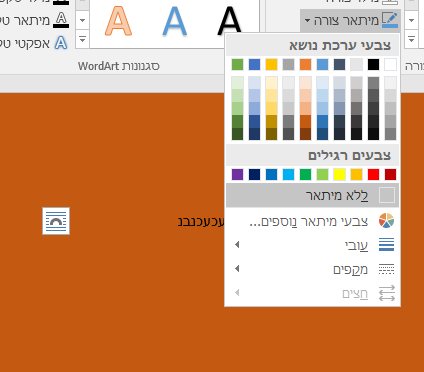Image resolution: width=424 pixels, height=372 pixels.
Task: Click the arrows icon next to חצים
Action: coord(387,293)
